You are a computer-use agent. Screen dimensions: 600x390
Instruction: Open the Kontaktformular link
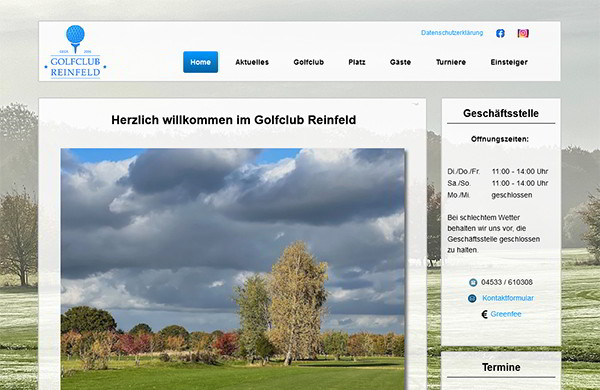tap(508, 298)
